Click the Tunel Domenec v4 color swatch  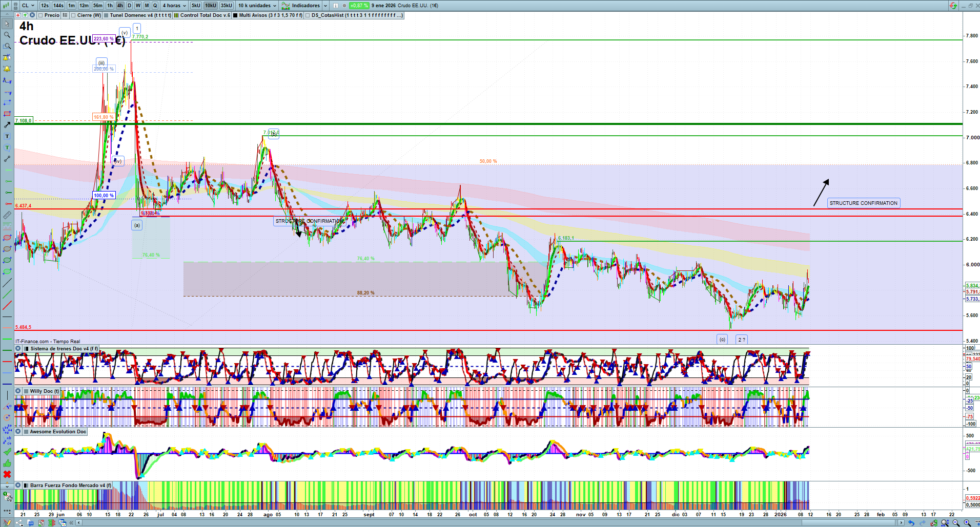106,15
